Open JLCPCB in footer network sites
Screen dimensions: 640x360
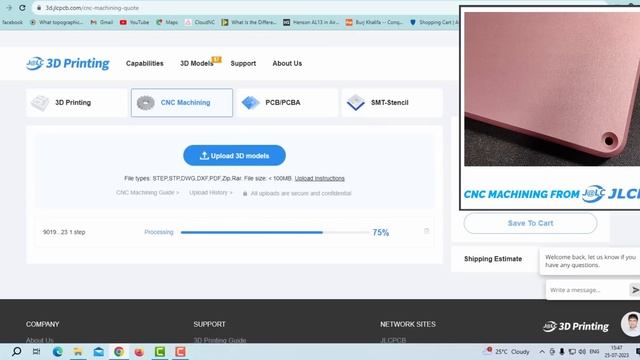393,340
